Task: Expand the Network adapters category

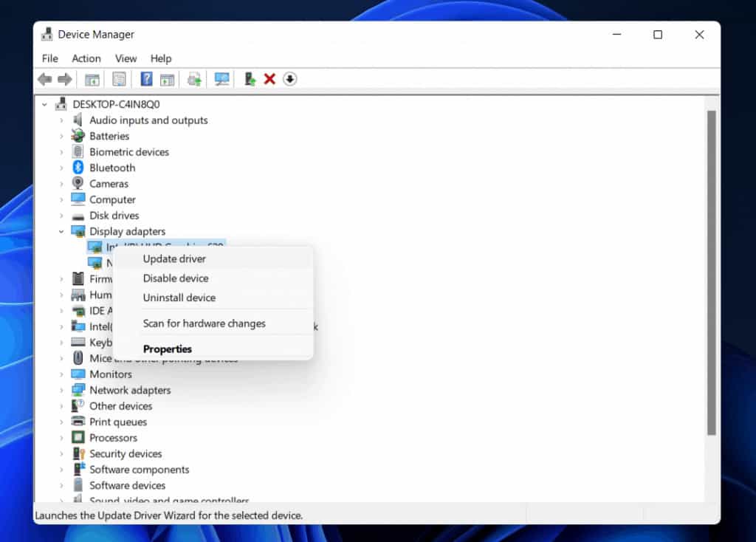Action: pyautogui.click(x=62, y=390)
